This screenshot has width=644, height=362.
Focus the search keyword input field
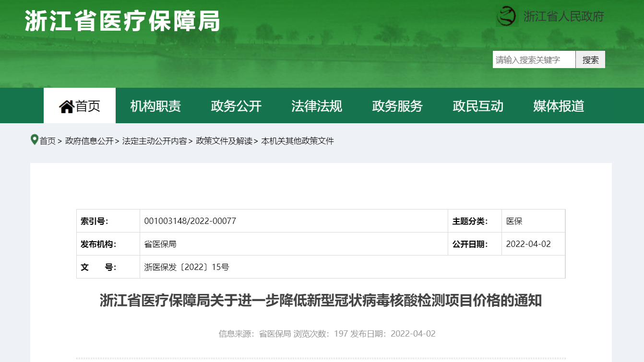[534, 60]
